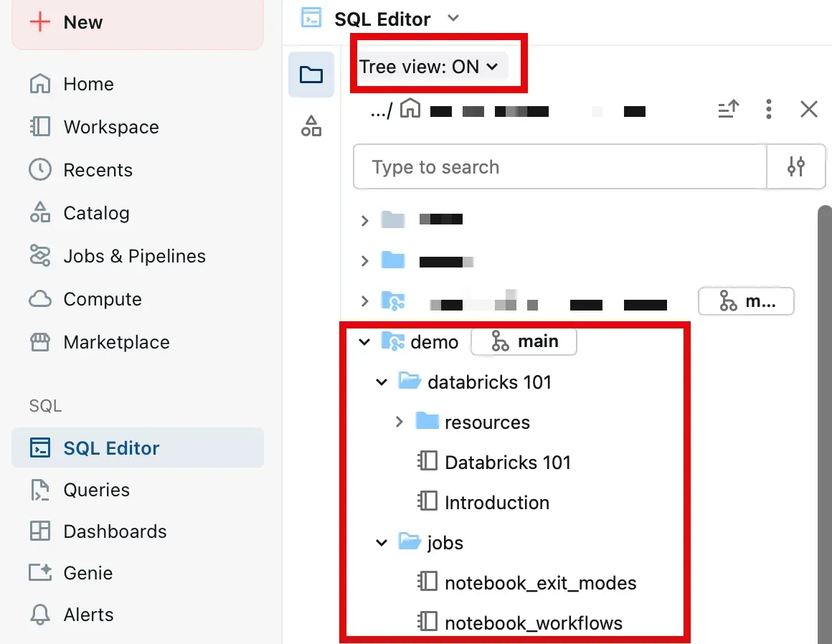Open Alerts in the sidebar

click(x=88, y=615)
